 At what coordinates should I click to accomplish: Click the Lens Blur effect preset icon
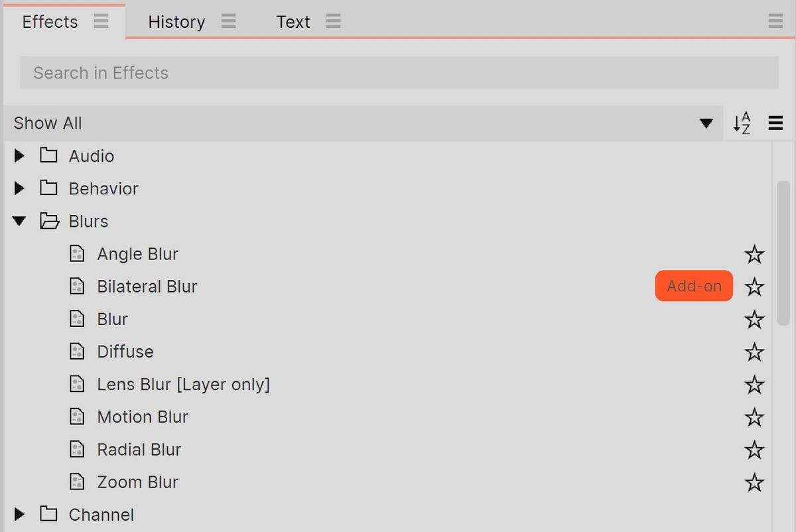click(78, 385)
